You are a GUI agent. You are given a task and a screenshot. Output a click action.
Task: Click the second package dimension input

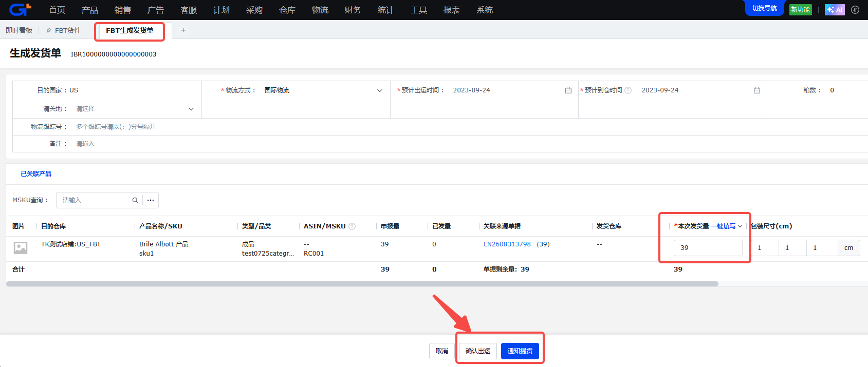coord(792,248)
